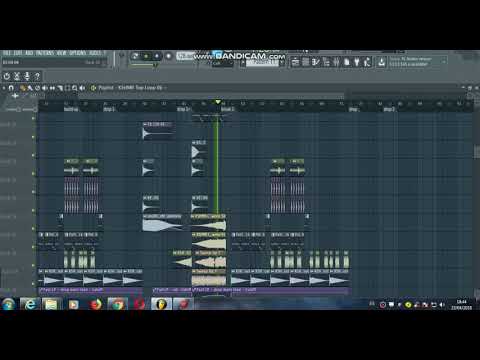
Task: Adjust the right playlist zoom slider knob
Action: (35, 109)
